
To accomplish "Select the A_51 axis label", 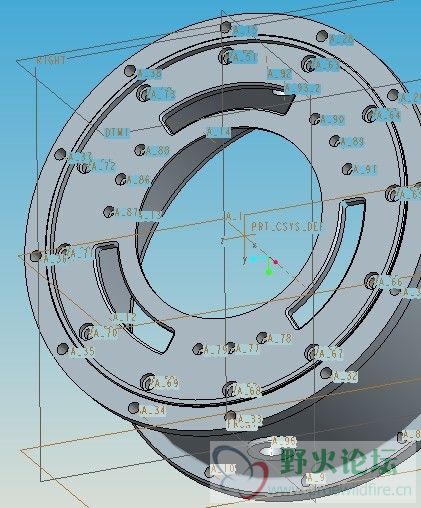I will coord(244,58).
